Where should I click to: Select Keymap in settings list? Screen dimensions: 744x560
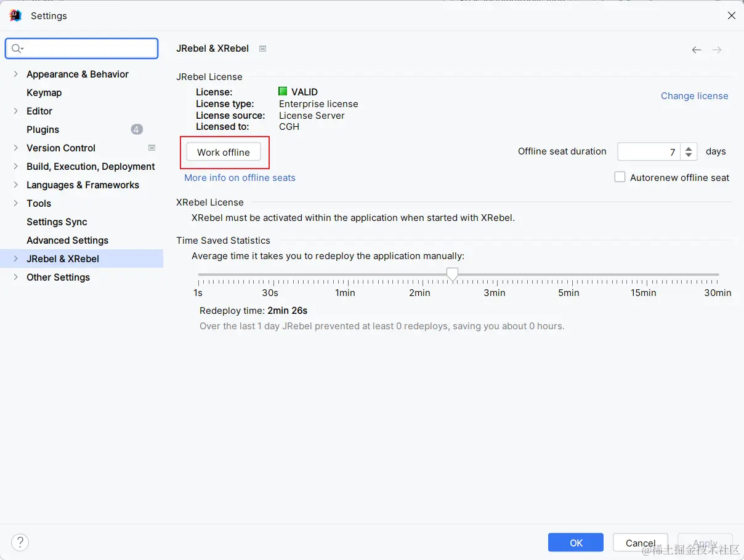point(44,92)
